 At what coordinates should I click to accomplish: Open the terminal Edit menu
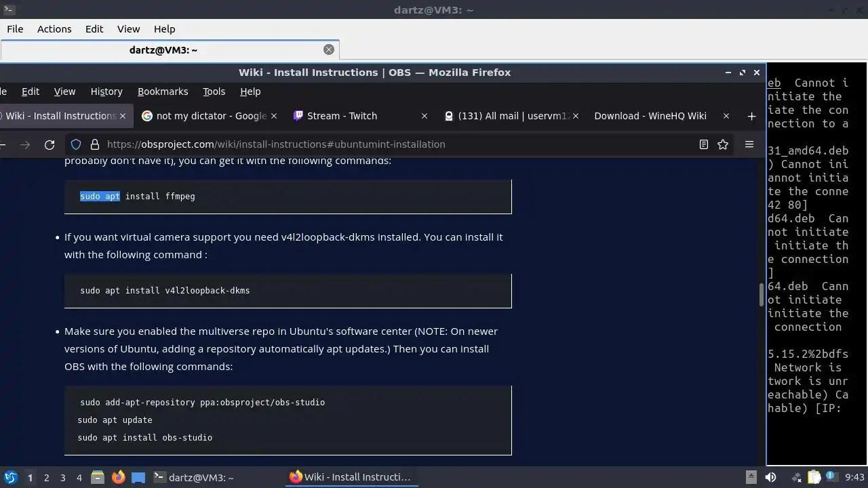[x=94, y=29]
